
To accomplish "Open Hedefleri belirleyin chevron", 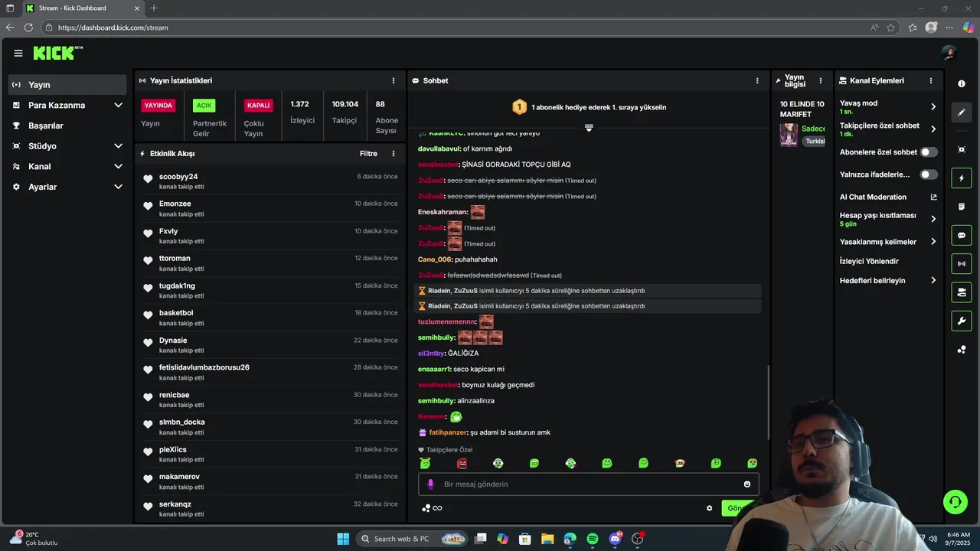I will pyautogui.click(x=933, y=281).
